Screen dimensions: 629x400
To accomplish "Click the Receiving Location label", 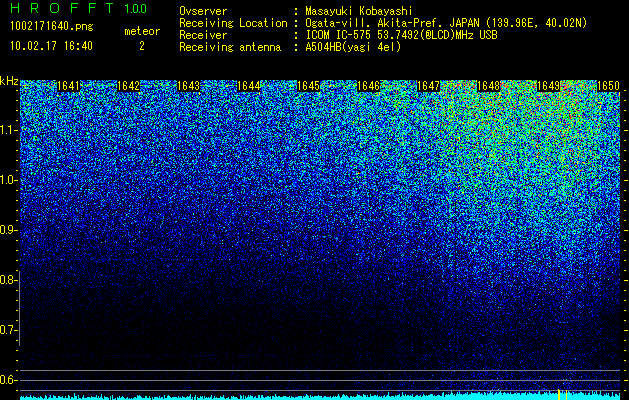I will pos(233,24).
